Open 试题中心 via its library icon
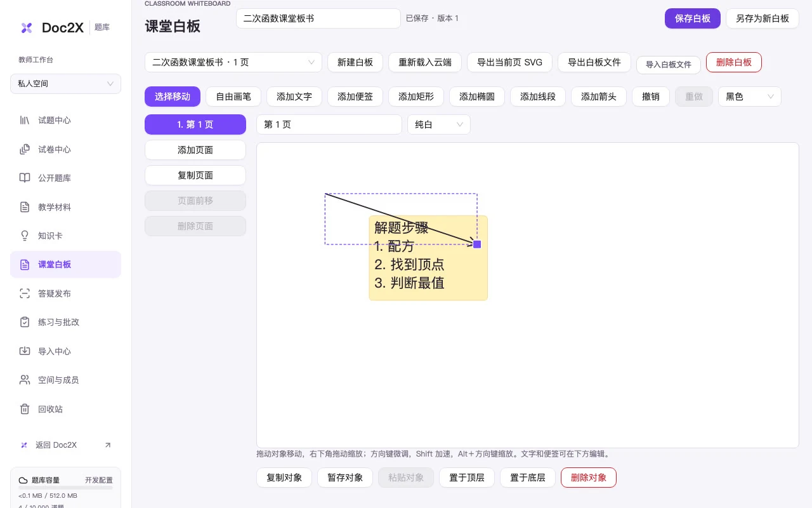812x508 pixels. coord(25,120)
